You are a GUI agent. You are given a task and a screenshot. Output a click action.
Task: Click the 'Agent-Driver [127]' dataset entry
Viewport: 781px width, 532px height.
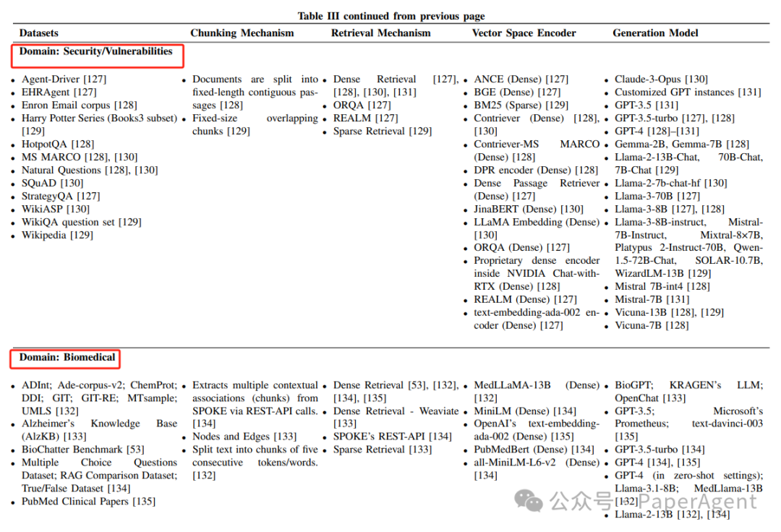pyautogui.click(x=64, y=79)
